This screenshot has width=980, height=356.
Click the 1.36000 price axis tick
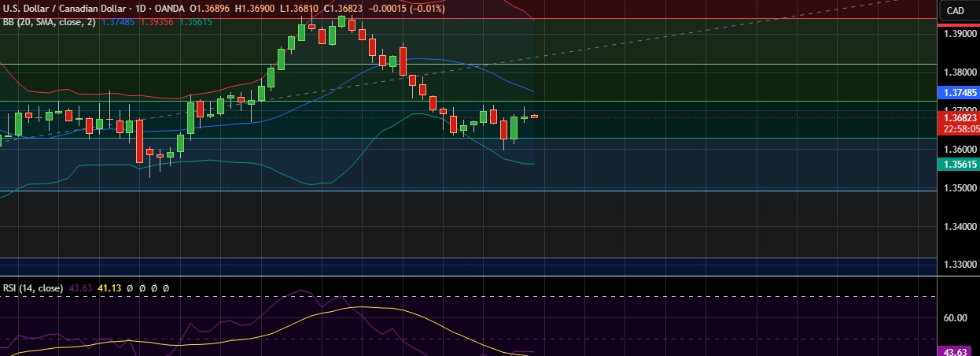[x=959, y=150]
